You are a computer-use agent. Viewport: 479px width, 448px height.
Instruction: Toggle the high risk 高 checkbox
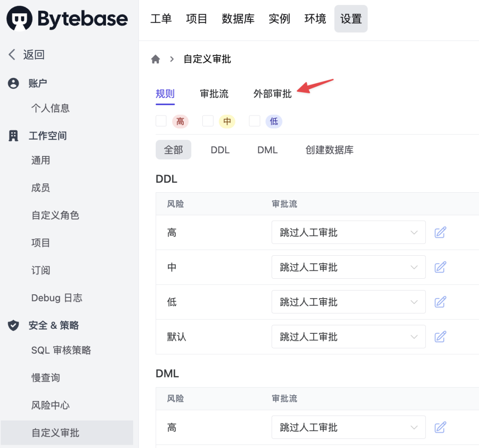(161, 121)
